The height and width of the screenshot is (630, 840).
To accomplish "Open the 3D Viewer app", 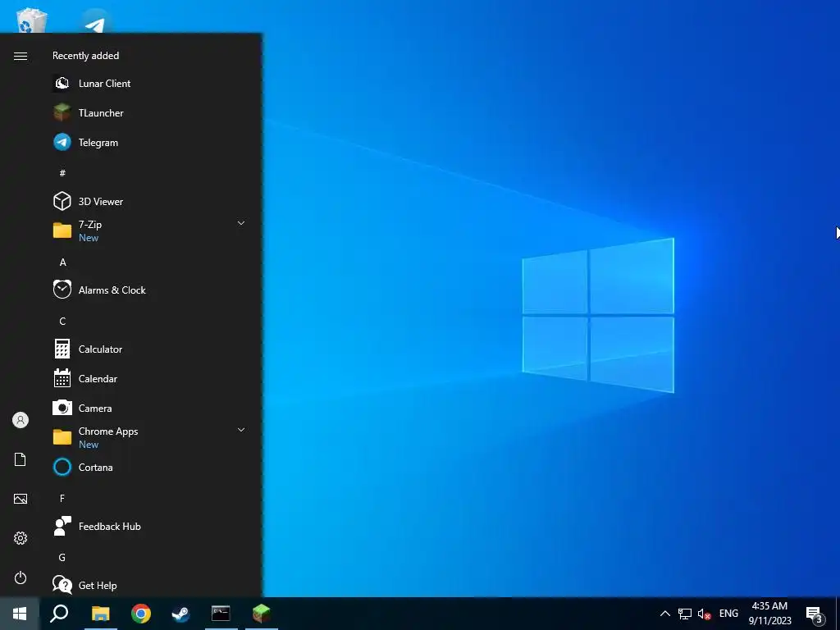I will tap(151, 202).
